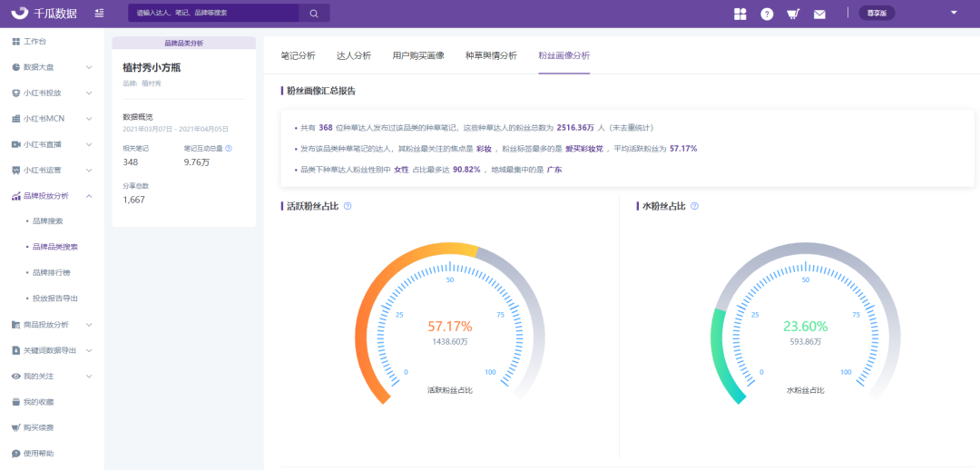Click the 使用帮助 chat bubble icon
This screenshot has height=470, width=980.
(x=16, y=453)
